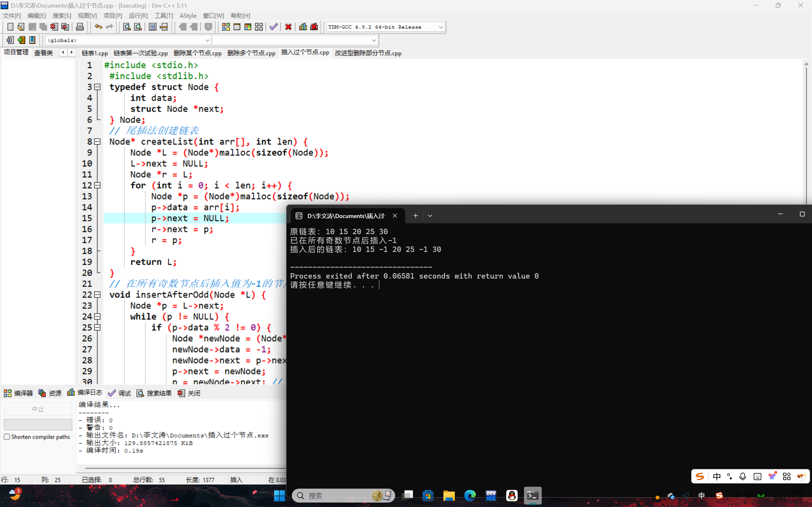812x507 pixels.
Task: Click the Compile icon in toolbar
Action: [x=226, y=27]
